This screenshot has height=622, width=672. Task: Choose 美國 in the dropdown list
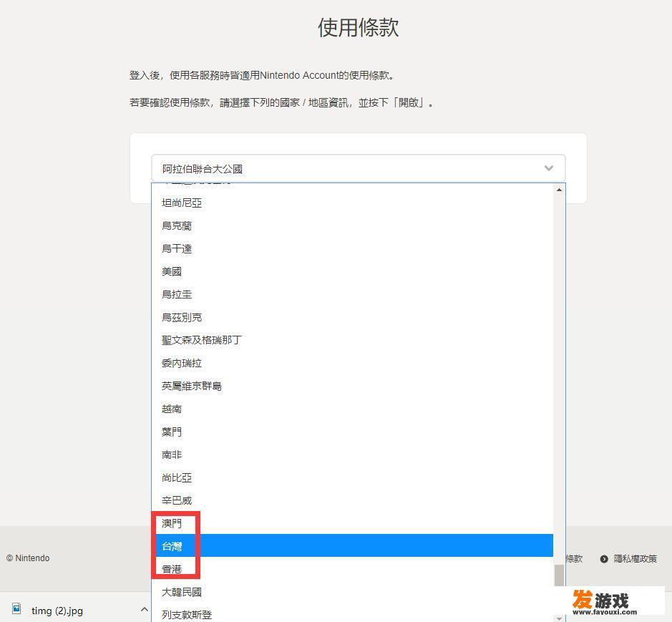click(x=352, y=271)
